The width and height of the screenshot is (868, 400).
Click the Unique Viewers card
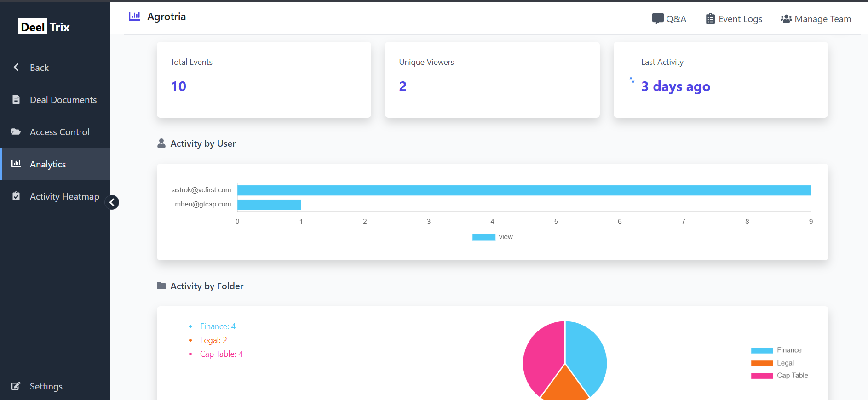coord(492,80)
